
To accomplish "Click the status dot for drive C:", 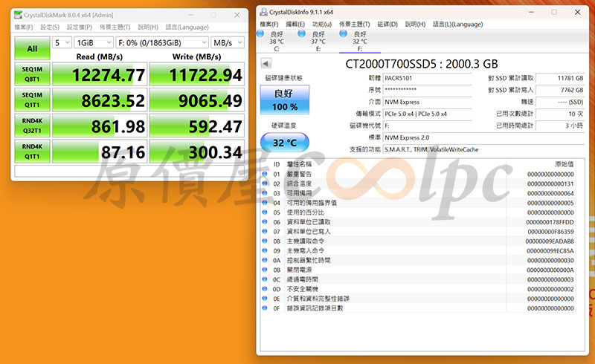I will [x=260, y=33].
